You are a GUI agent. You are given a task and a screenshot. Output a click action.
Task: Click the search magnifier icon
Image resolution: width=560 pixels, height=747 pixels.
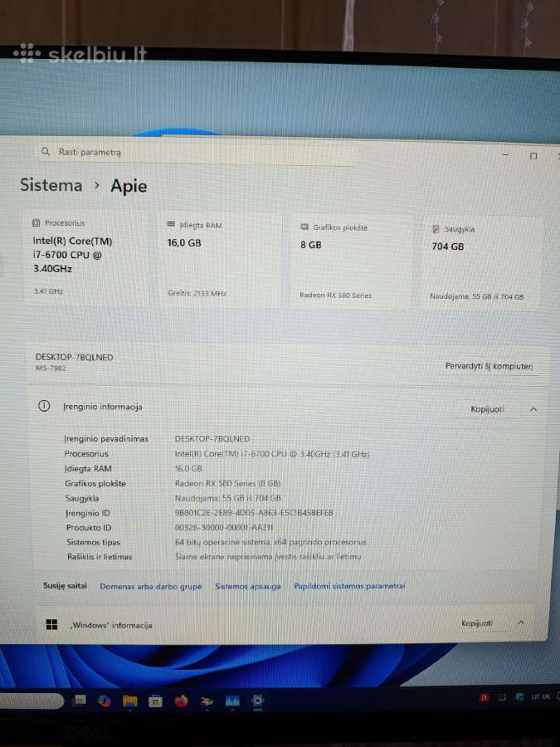click(46, 152)
